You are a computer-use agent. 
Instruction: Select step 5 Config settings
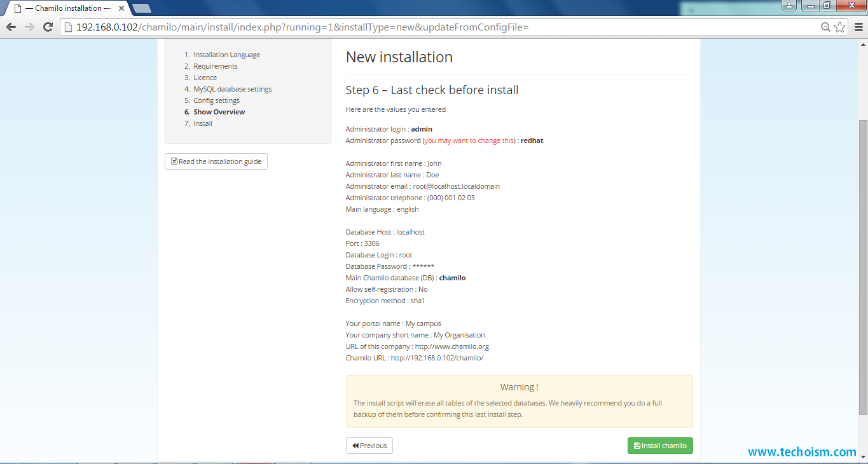pyautogui.click(x=217, y=100)
